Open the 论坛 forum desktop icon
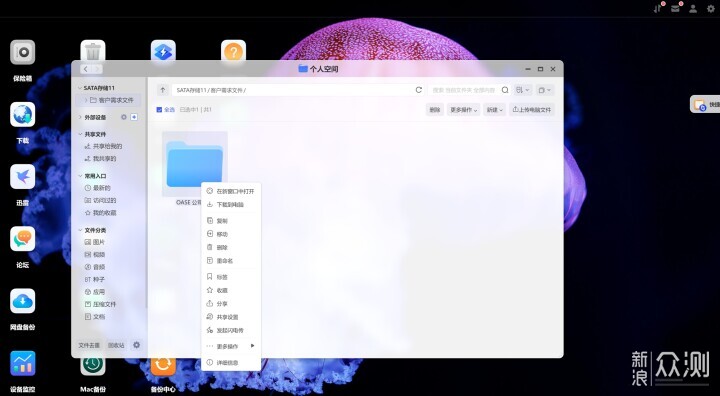Image resolution: width=720 pixels, height=396 pixels. [22, 239]
